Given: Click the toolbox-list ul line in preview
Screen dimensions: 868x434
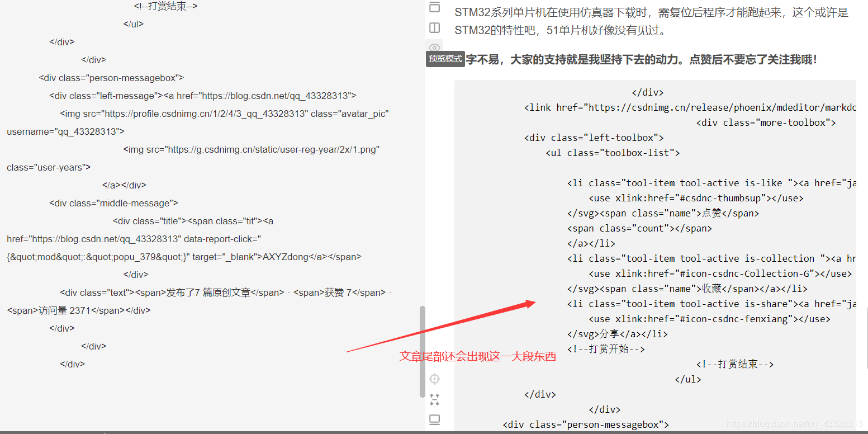Looking at the screenshot, I should pyautogui.click(x=613, y=153).
